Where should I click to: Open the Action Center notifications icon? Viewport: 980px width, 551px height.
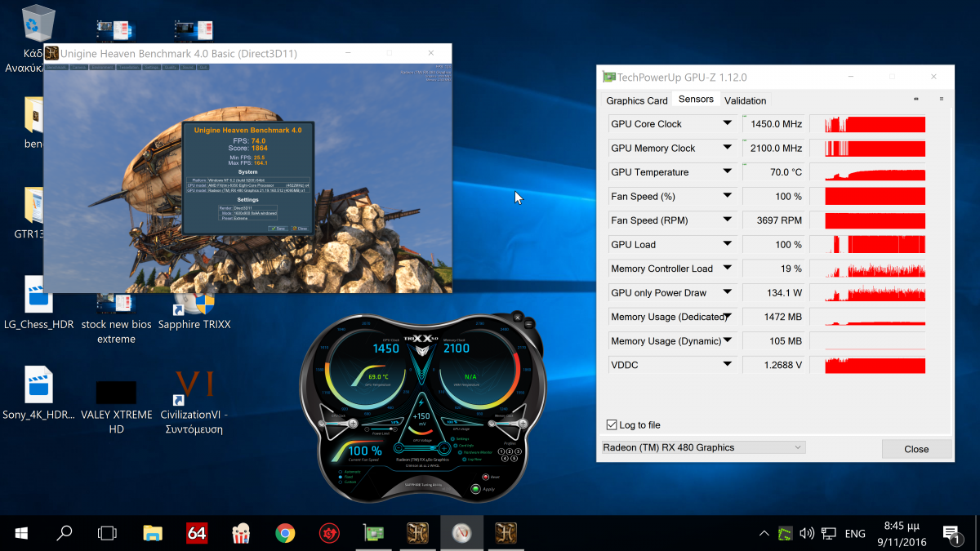click(951, 534)
